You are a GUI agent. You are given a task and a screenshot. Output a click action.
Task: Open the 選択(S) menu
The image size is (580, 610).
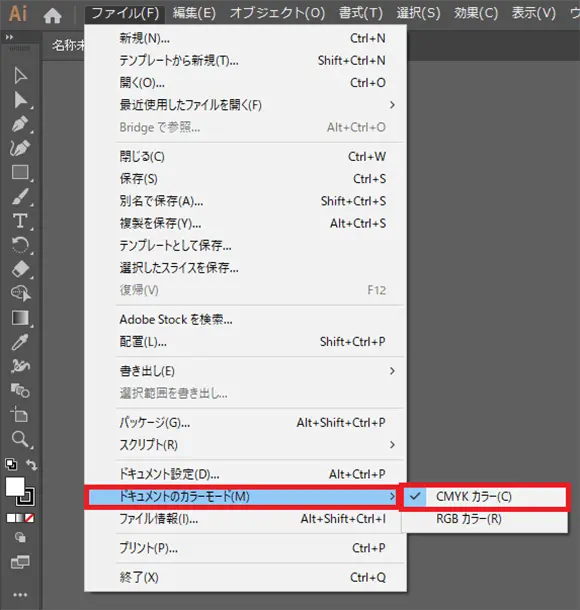pyautogui.click(x=418, y=14)
